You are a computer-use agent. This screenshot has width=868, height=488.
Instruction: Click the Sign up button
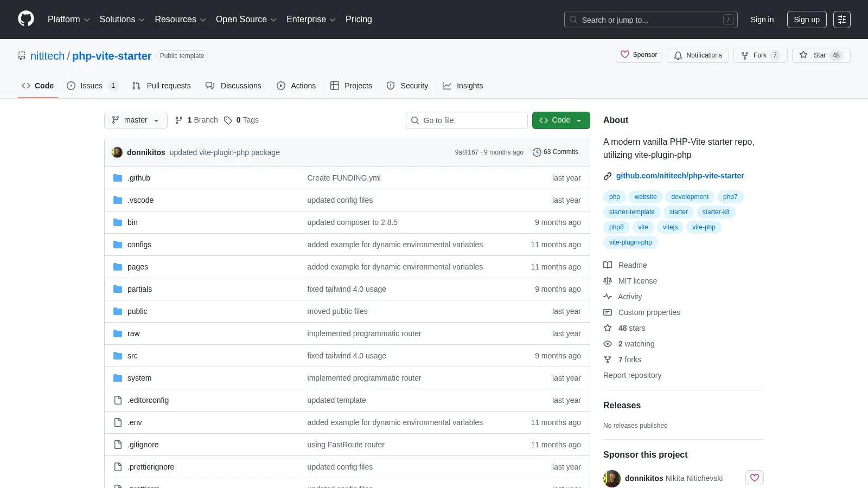click(x=807, y=20)
